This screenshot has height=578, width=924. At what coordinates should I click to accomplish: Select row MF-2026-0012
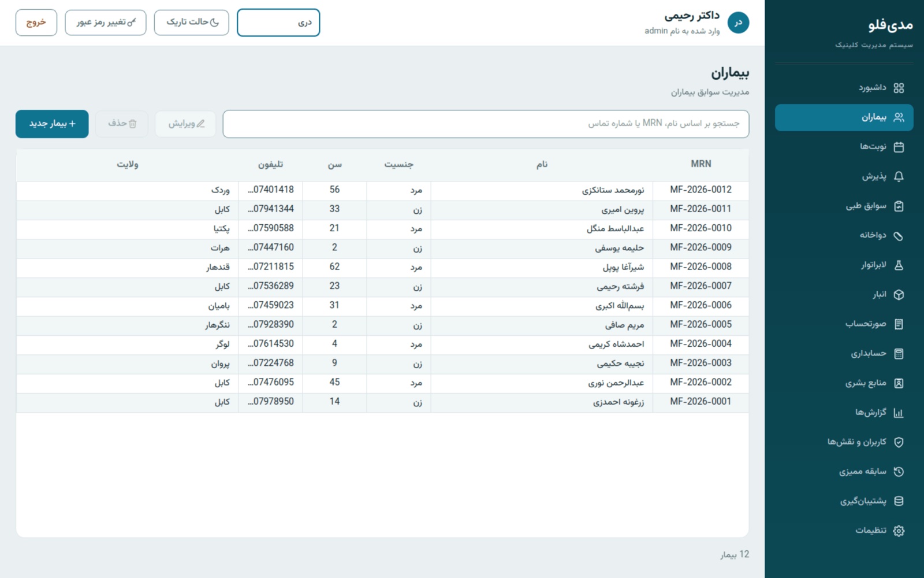point(382,190)
